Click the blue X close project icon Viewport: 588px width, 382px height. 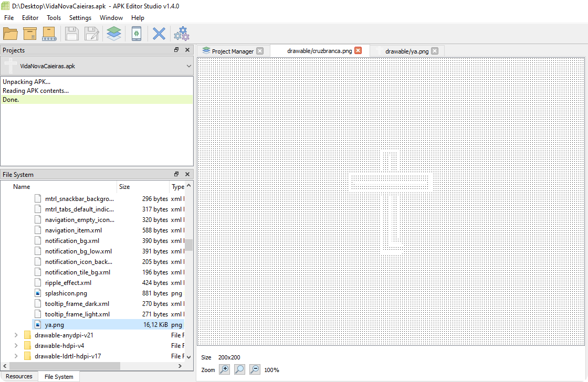159,34
